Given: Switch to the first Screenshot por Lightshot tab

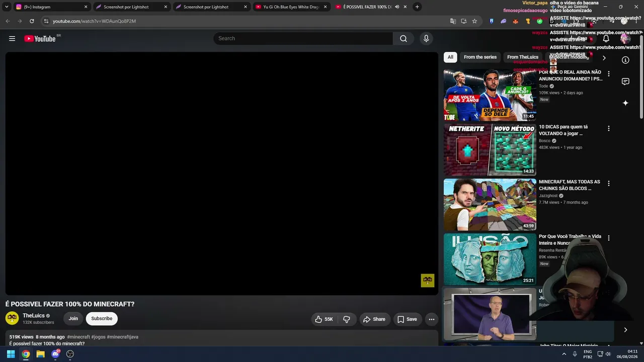Looking at the screenshot, I should (x=130, y=7).
